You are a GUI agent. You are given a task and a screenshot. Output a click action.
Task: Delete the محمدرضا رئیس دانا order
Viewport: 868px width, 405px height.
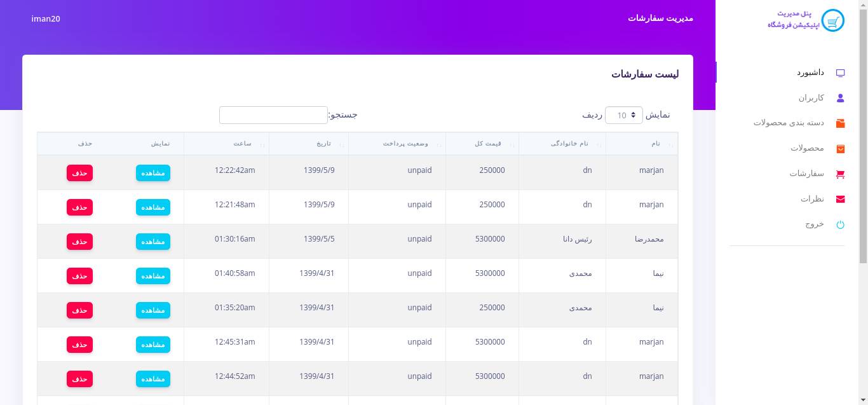coord(79,242)
